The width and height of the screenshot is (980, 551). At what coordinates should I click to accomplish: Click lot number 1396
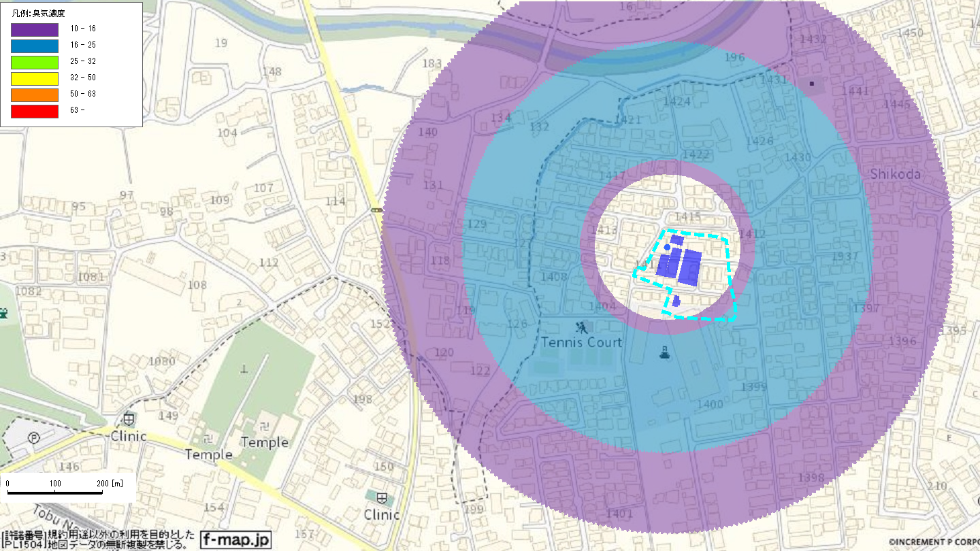(x=902, y=341)
